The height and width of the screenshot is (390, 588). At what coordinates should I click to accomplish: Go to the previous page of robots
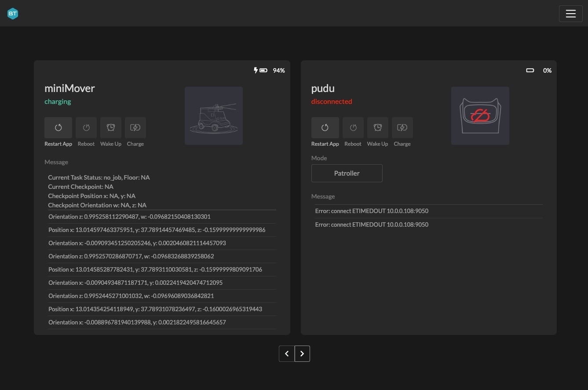click(287, 353)
